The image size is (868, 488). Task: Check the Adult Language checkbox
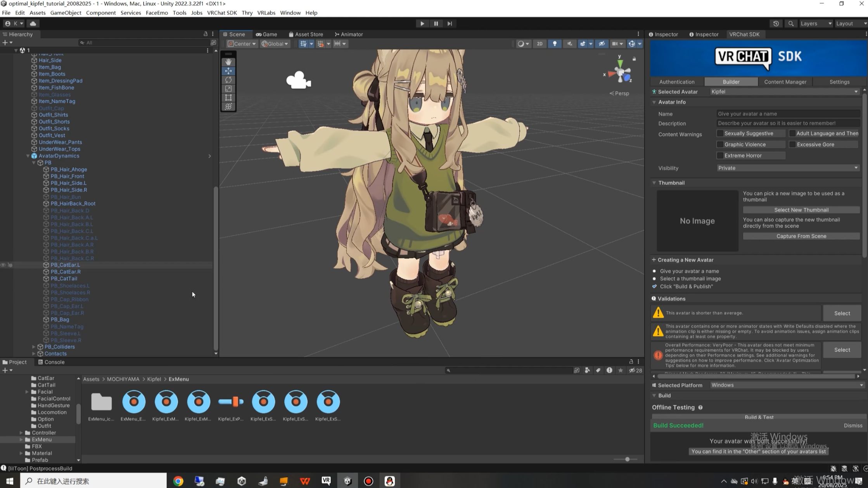tap(792, 133)
